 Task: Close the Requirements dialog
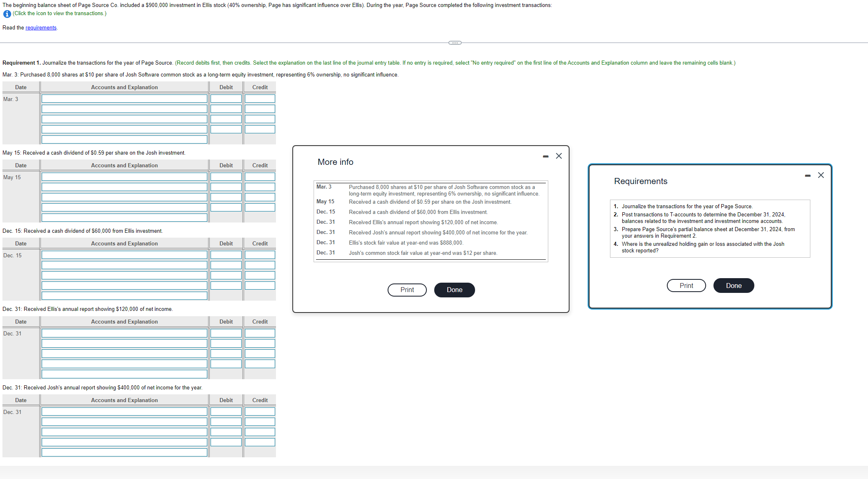[x=821, y=175]
